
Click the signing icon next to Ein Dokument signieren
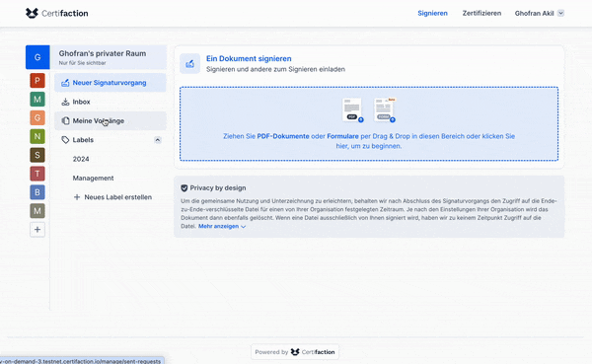coord(189,63)
